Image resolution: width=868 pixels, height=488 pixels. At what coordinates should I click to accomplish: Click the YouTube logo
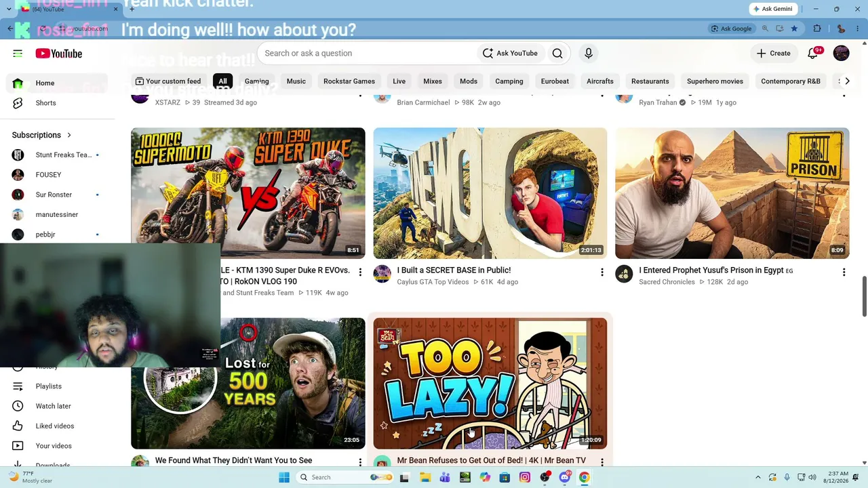pyautogui.click(x=59, y=54)
